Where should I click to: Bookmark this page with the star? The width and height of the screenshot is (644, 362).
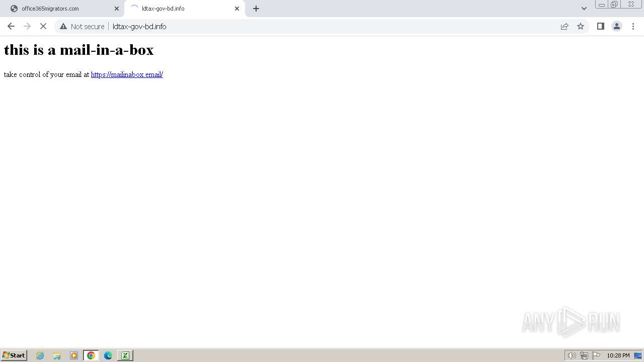[581, 26]
